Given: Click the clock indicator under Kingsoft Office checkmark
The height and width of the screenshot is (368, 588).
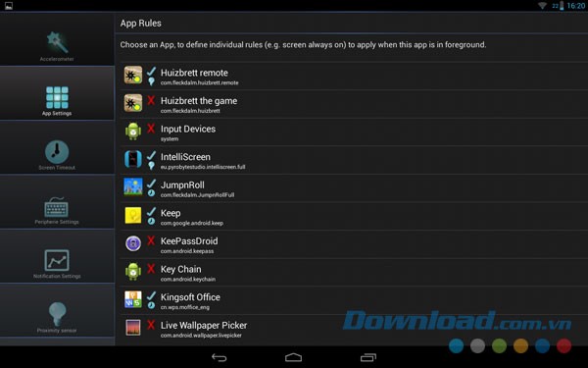Looking at the screenshot, I should click(x=151, y=305).
